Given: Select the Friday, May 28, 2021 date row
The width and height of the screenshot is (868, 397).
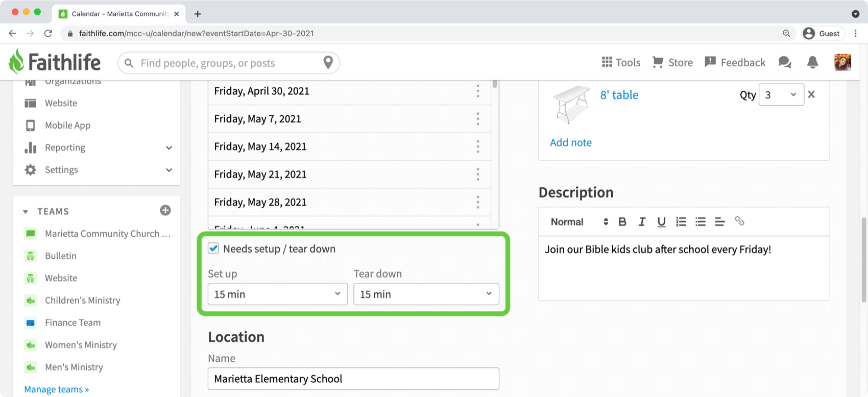Looking at the screenshot, I should (349, 203).
